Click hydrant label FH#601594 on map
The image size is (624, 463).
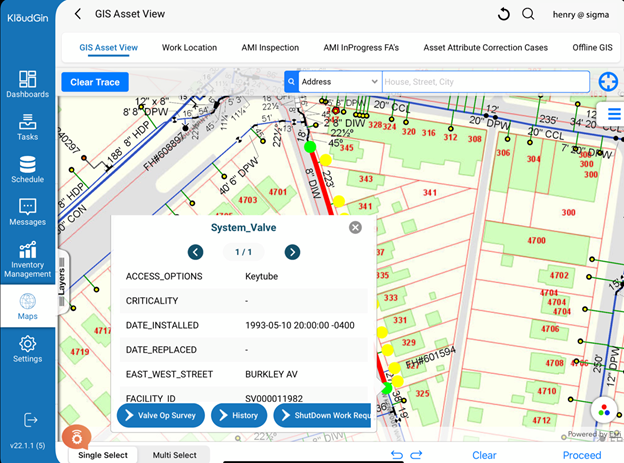pyautogui.click(x=431, y=358)
